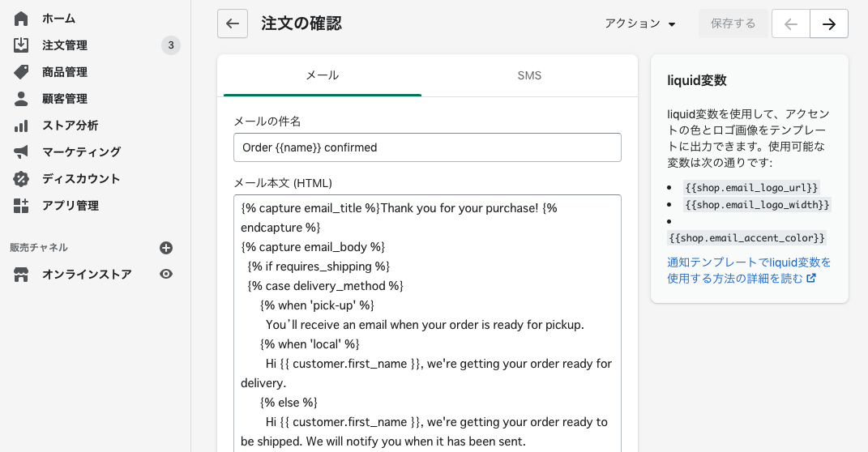Add a sales channel with plus icon

[166, 248]
